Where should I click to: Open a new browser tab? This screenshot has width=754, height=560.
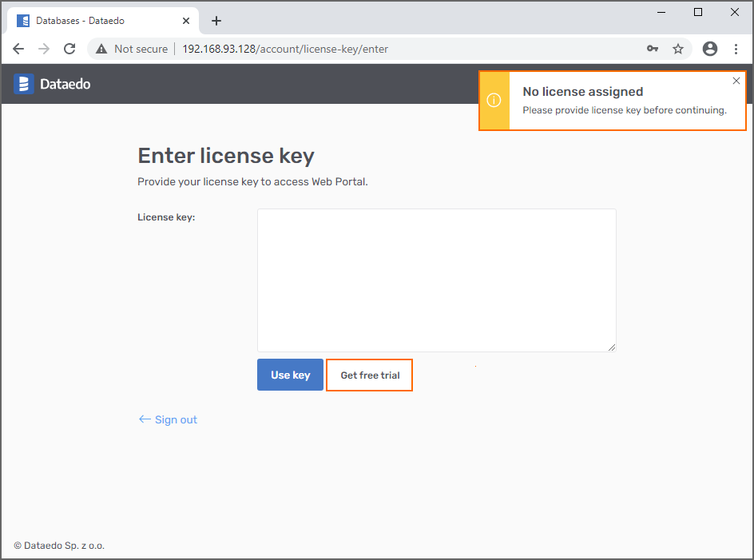pos(216,21)
